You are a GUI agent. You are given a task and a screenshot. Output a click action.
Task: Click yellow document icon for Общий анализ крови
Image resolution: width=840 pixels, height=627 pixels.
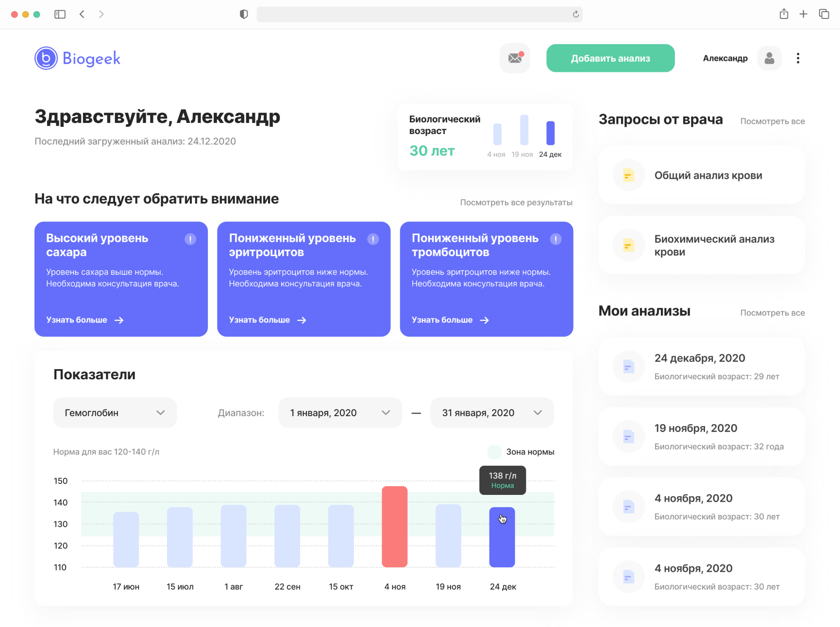(x=628, y=175)
